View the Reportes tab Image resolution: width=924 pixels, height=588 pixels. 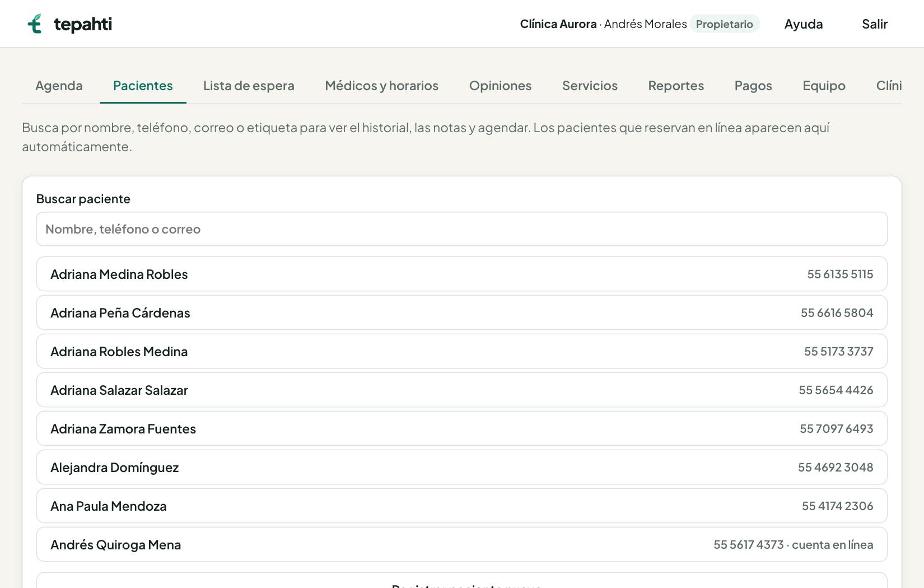tap(676, 86)
